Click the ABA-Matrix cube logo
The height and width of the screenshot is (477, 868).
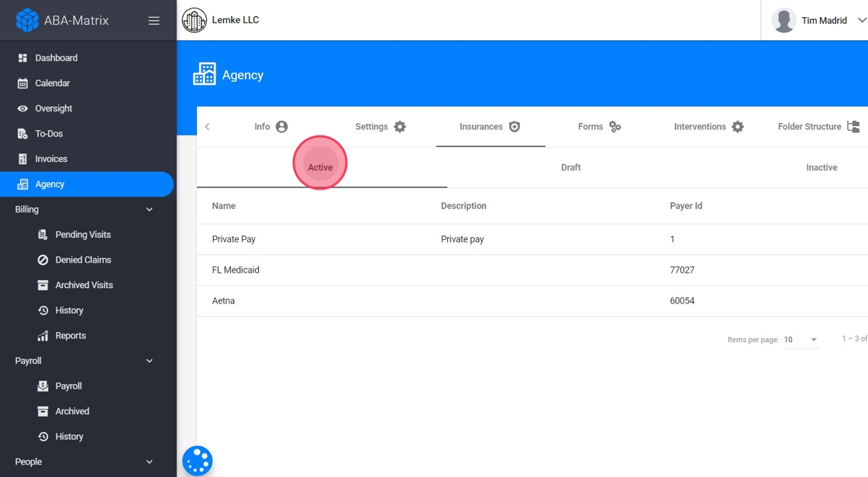pyautogui.click(x=27, y=20)
